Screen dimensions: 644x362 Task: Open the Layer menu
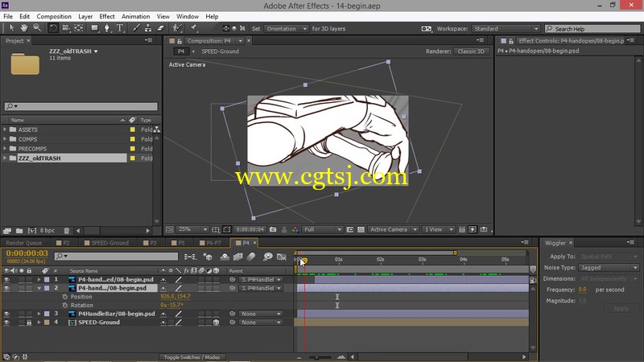click(x=85, y=16)
